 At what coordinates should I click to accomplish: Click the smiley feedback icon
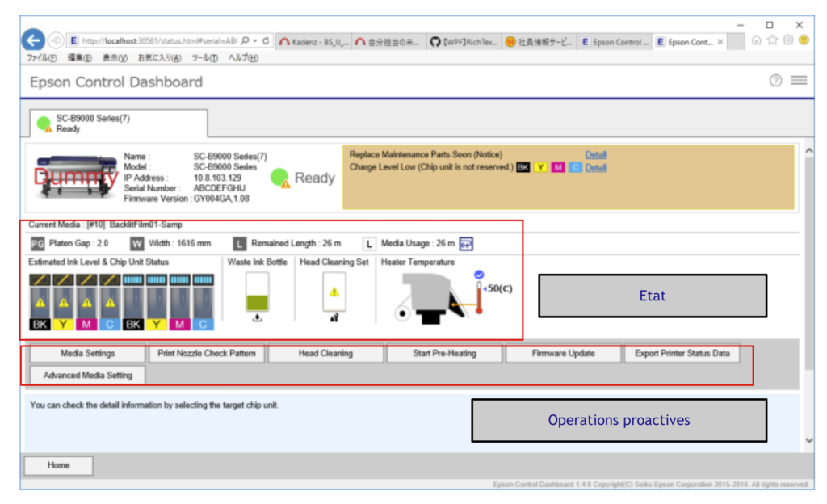coord(804,40)
